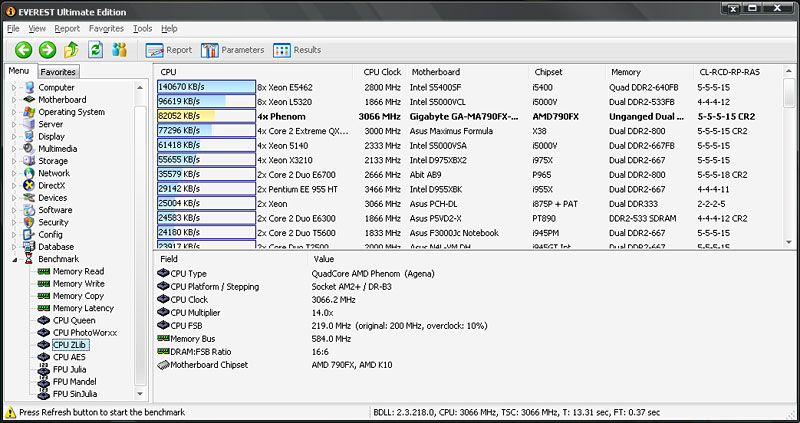
Task: Expand the Config tree node
Action: 14,235
